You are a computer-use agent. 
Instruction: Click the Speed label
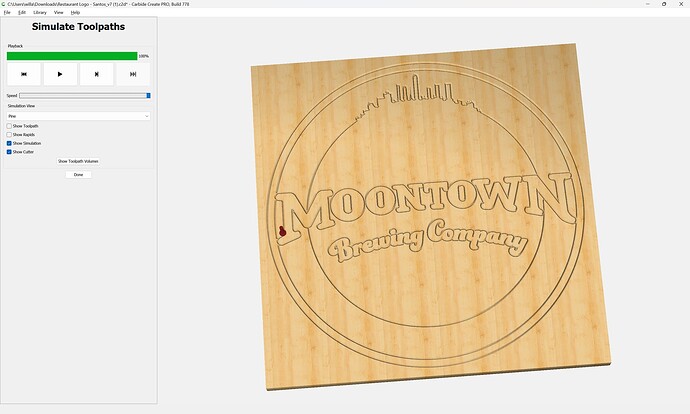(x=12, y=95)
